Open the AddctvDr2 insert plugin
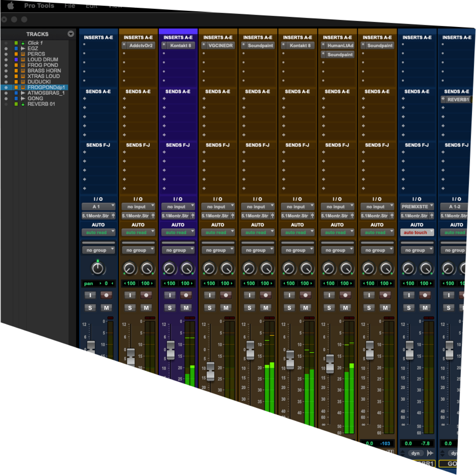This screenshot has height=475, width=476. pyautogui.click(x=141, y=46)
